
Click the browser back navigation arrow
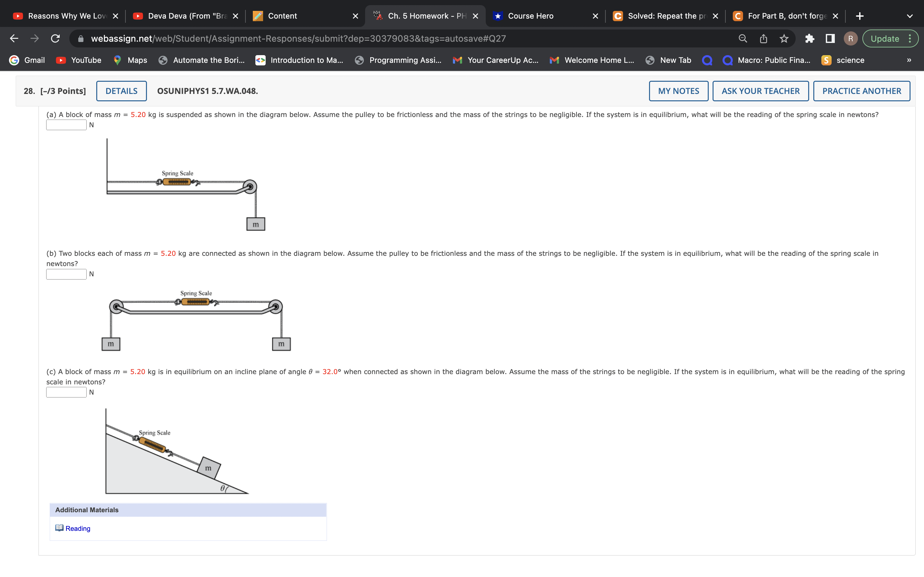13,38
